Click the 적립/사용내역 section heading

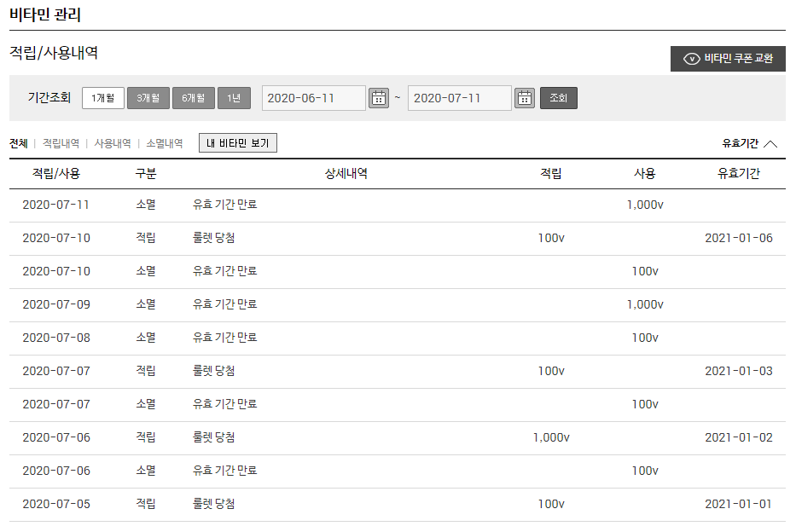click(x=54, y=53)
